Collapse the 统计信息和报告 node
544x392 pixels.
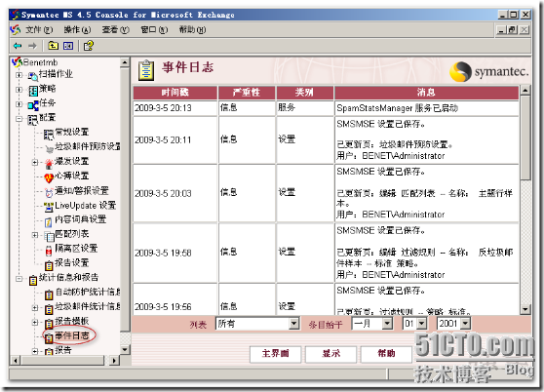[x=19, y=279]
